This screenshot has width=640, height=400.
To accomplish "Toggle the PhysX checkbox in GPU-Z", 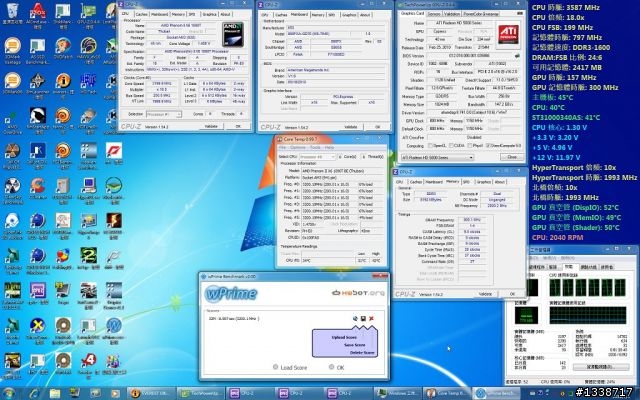I will pos(470,146).
